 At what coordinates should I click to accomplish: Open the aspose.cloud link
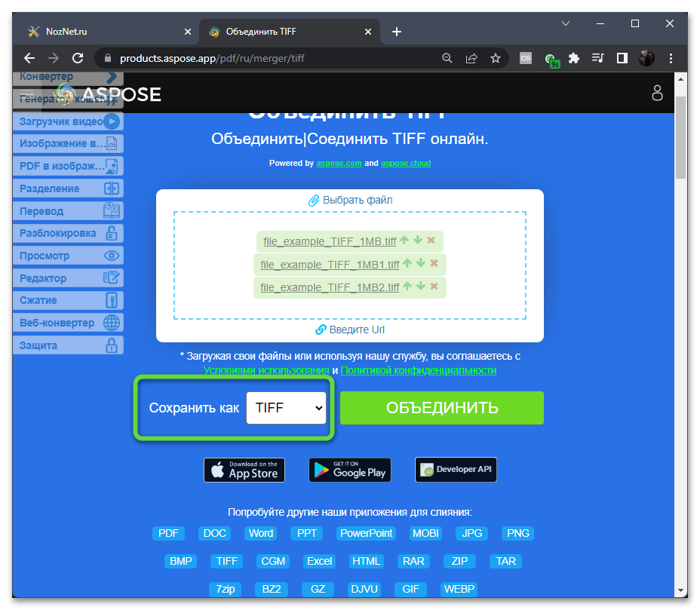coord(406,164)
